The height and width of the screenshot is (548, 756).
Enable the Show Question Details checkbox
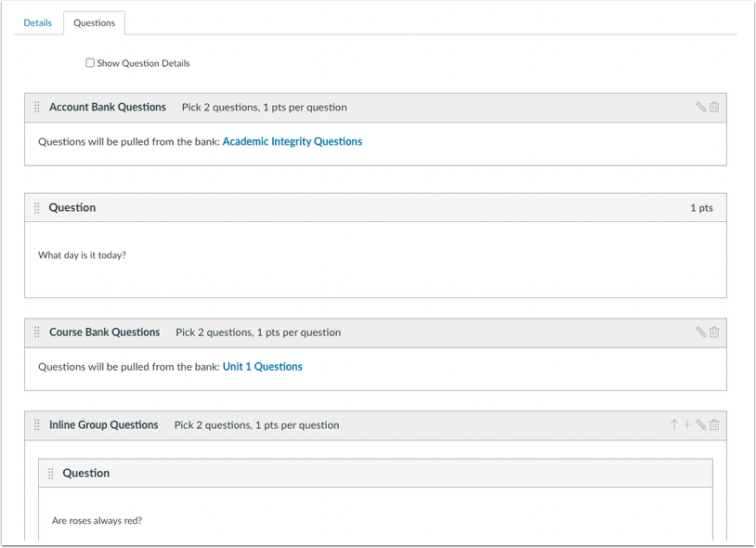(90, 62)
